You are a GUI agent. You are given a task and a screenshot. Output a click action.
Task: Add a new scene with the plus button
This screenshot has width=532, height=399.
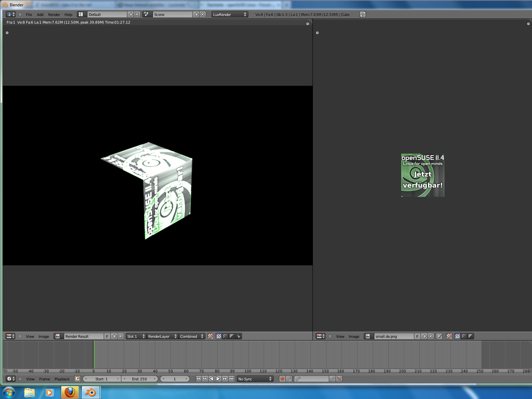pos(196,14)
